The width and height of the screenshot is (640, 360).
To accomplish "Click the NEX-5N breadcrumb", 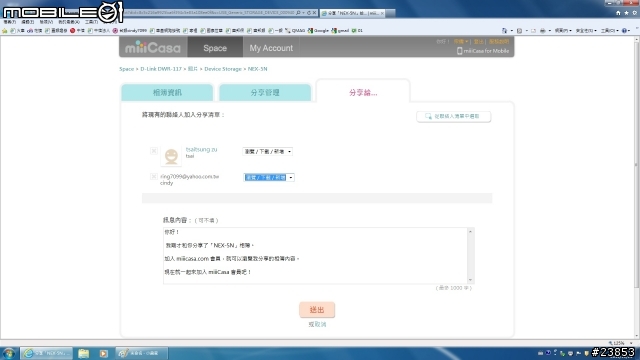I will click(258, 69).
